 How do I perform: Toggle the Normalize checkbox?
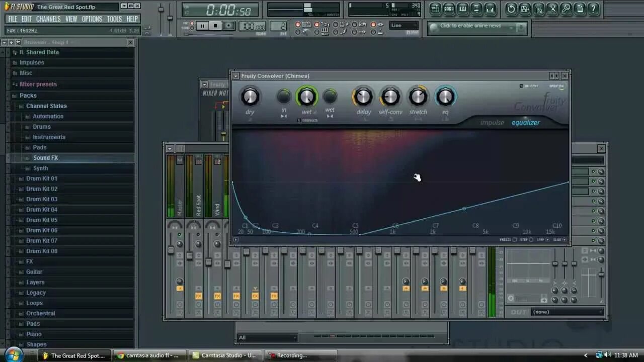pyautogui.click(x=299, y=120)
